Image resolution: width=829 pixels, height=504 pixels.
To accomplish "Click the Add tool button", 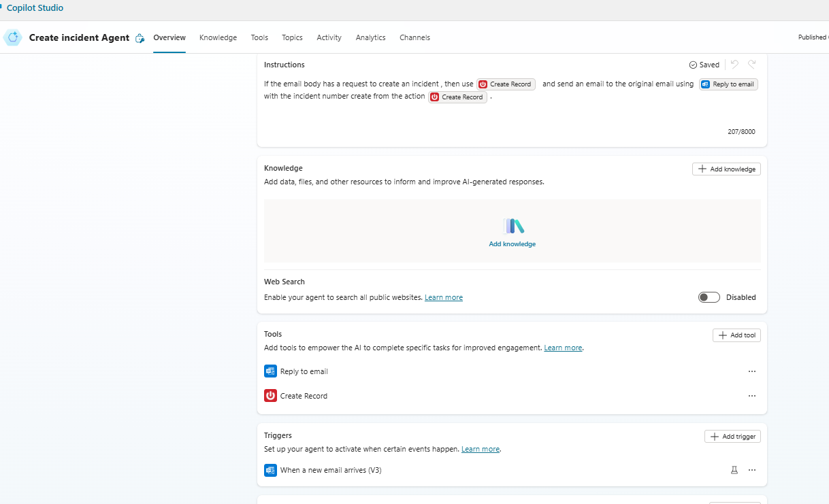I will pos(736,335).
